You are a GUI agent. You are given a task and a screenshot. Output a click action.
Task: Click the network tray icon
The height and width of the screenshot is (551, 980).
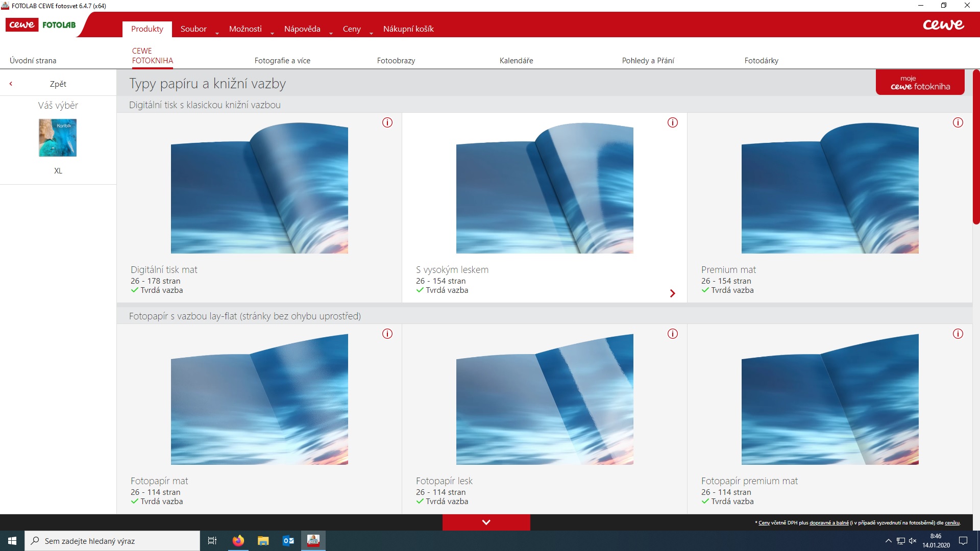tap(901, 541)
